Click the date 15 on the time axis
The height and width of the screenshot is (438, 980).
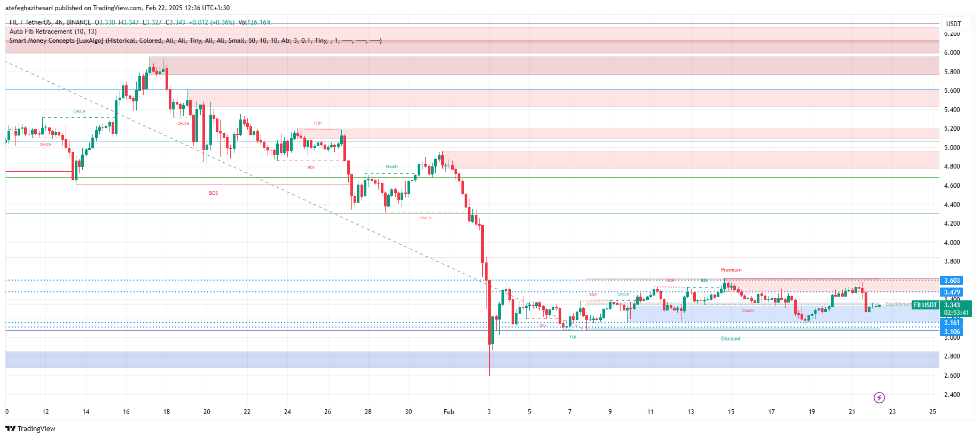731,412
